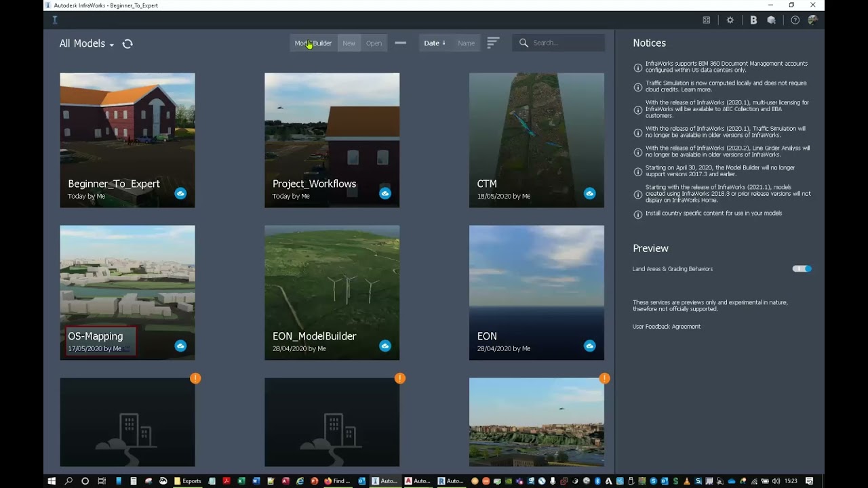The image size is (868, 488).
Task: Click the BIM 360 Document Management notice info icon
Action: coord(637,68)
